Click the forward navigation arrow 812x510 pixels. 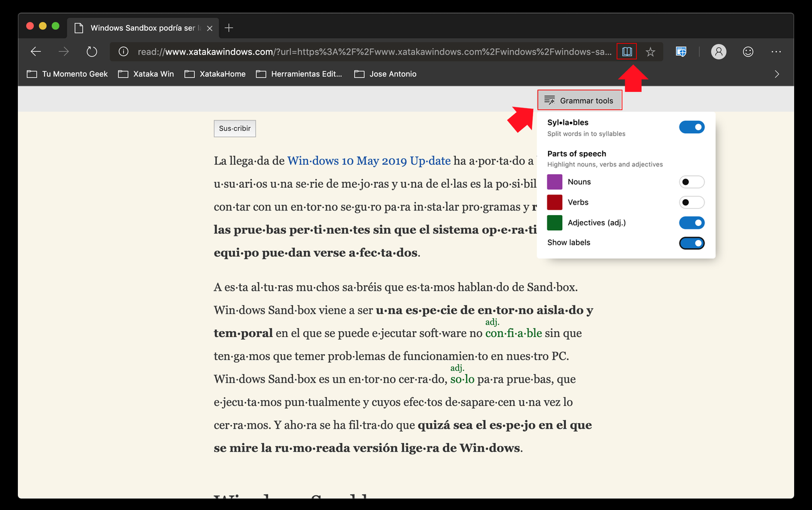(64, 52)
